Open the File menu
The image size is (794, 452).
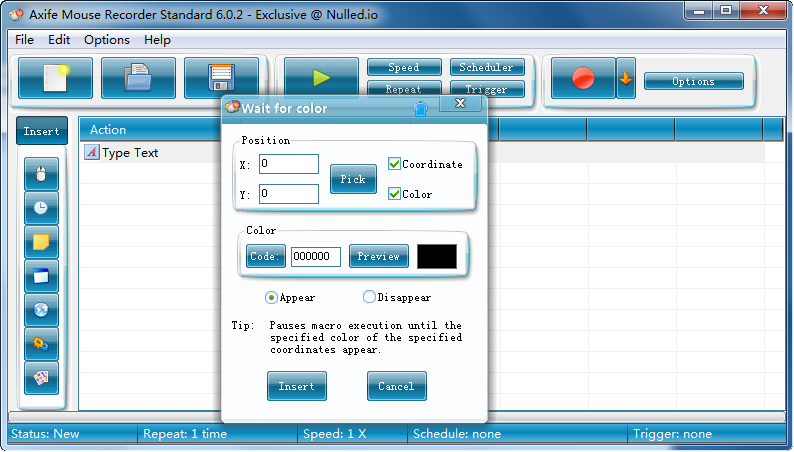(x=24, y=40)
